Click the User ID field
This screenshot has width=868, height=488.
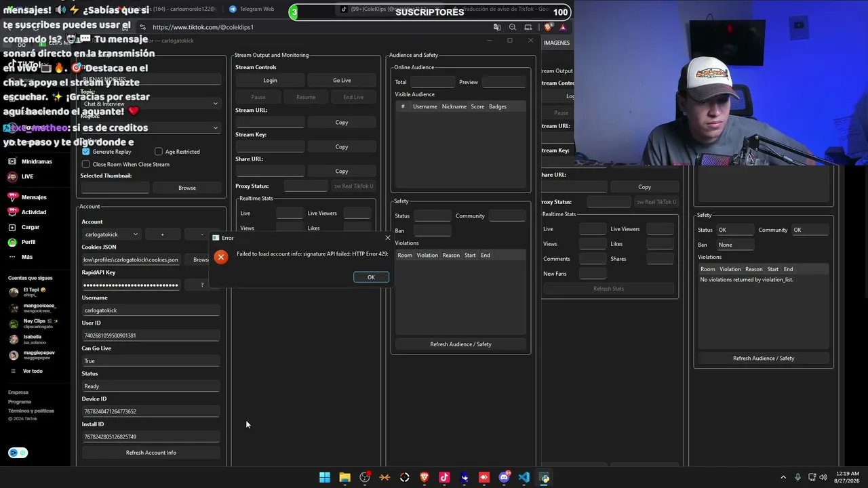click(x=151, y=335)
